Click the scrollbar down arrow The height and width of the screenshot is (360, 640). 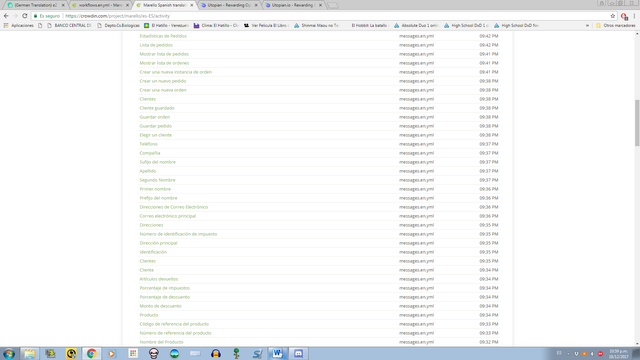pos(637,344)
